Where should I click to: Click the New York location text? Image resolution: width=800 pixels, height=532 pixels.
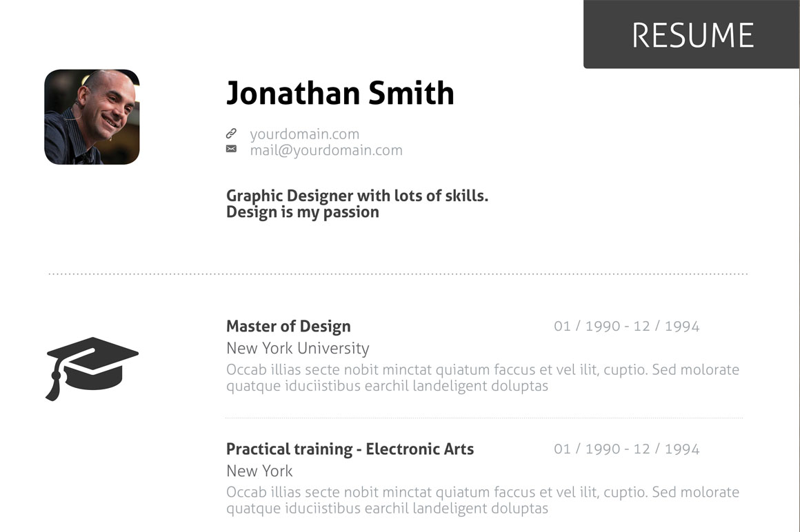(x=259, y=471)
